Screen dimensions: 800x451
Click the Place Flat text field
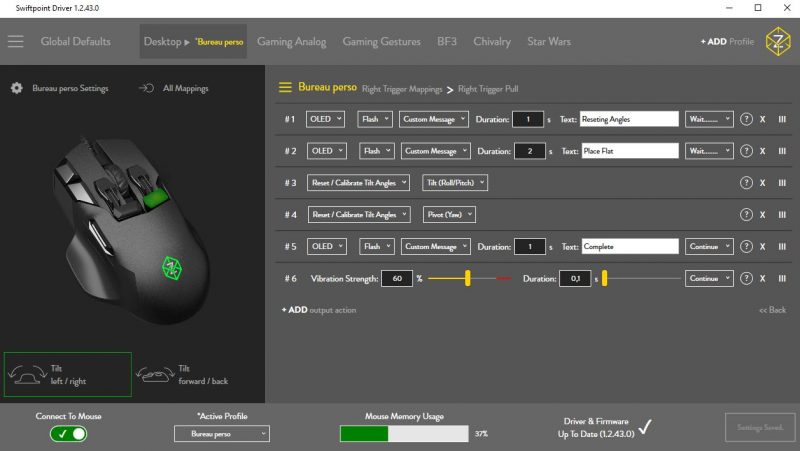[630, 151]
